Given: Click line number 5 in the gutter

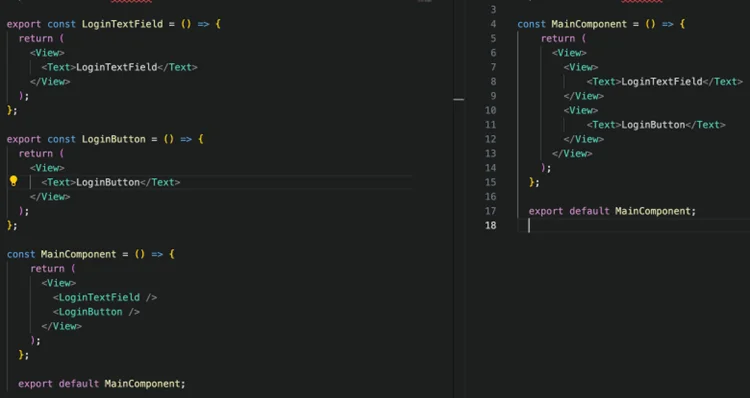Looking at the screenshot, I should click(x=493, y=38).
